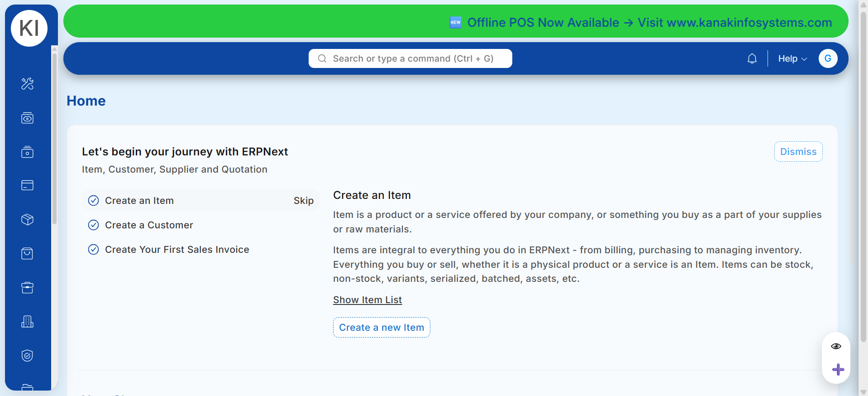The width and height of the screenshot is (868, 396).
Task: Click the KI logo avatar
Action: coord(29,28)
